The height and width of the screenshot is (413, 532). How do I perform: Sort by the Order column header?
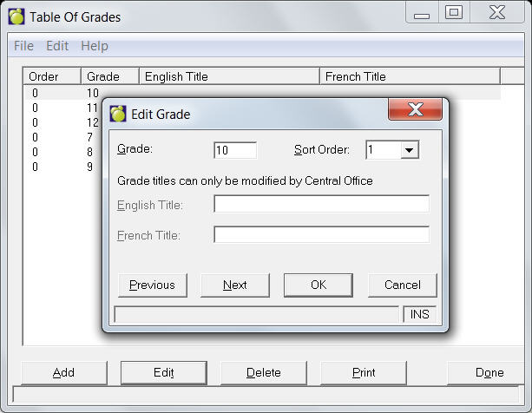point(51,76)
